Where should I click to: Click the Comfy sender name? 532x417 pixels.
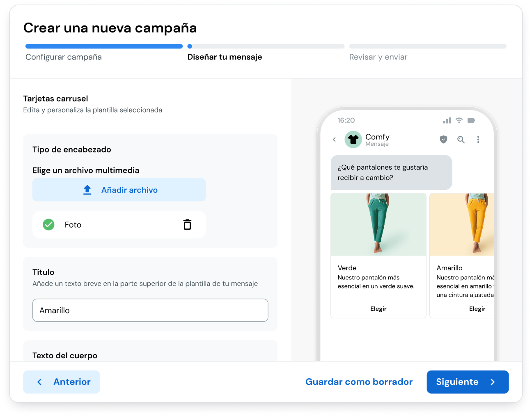[x=377, y=137]
